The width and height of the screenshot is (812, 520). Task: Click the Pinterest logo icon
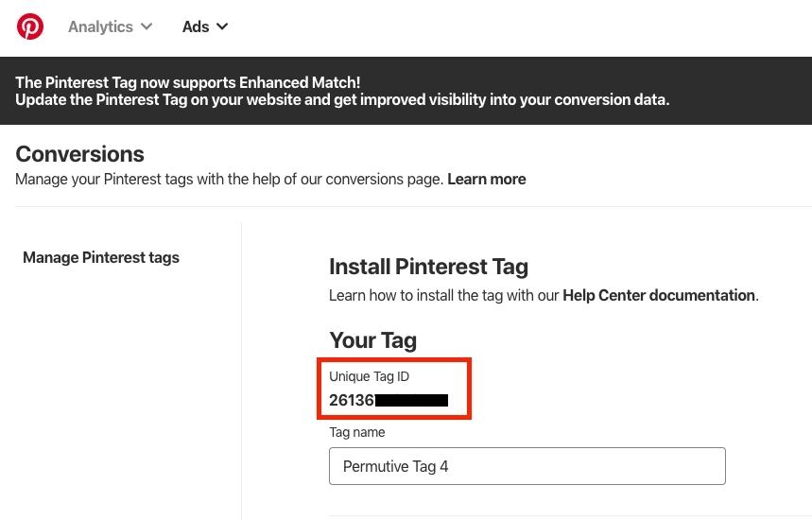30,26
